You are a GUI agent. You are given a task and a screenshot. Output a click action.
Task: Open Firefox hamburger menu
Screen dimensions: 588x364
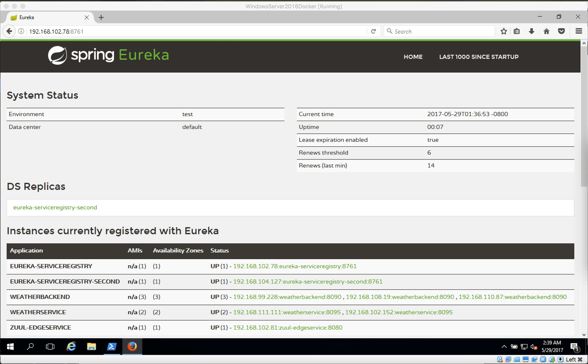(x=579, y=31)
